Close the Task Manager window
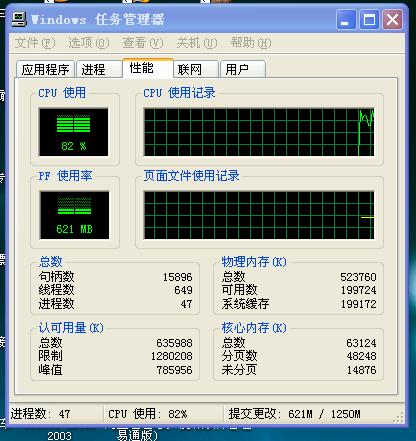Viewport: 416px width, 441px height. pos(392,20)
